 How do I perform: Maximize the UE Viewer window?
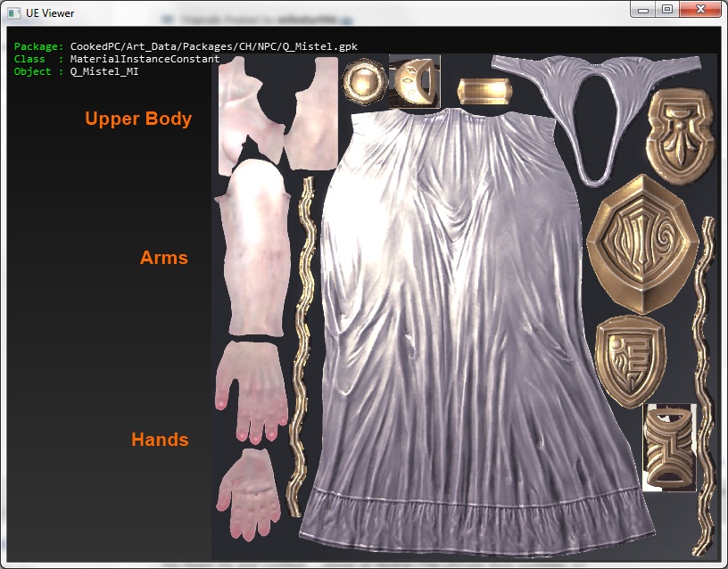[667, 10]
